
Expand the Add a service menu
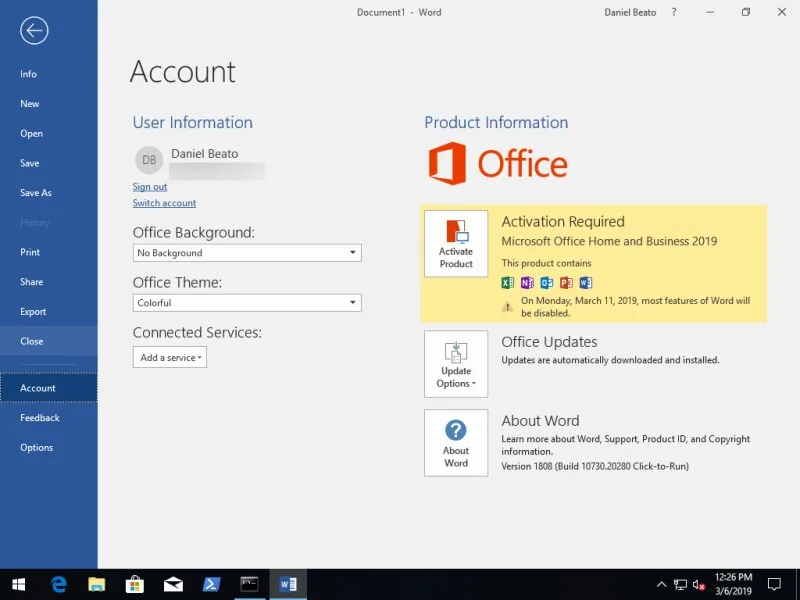(x=169, y=356)
